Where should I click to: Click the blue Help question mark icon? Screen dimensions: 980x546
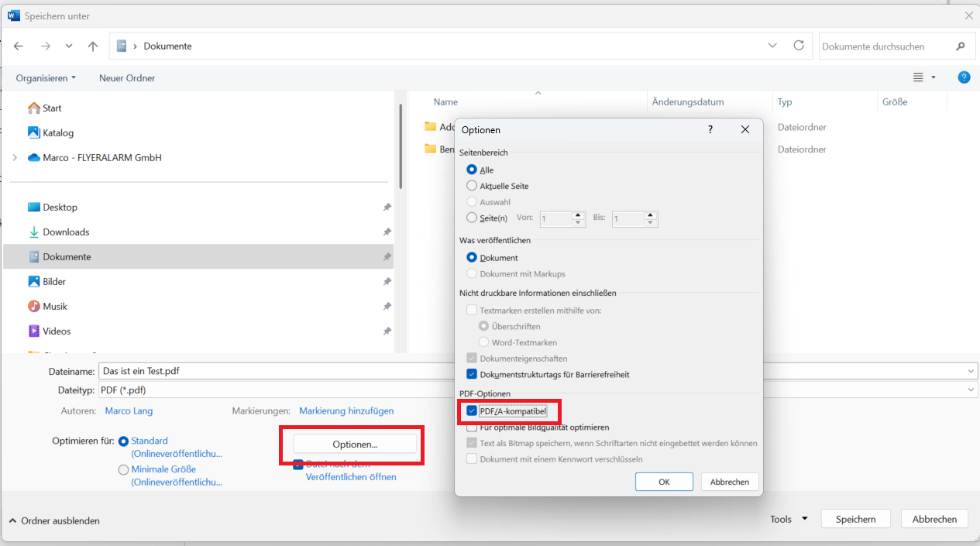pos(964,77)
